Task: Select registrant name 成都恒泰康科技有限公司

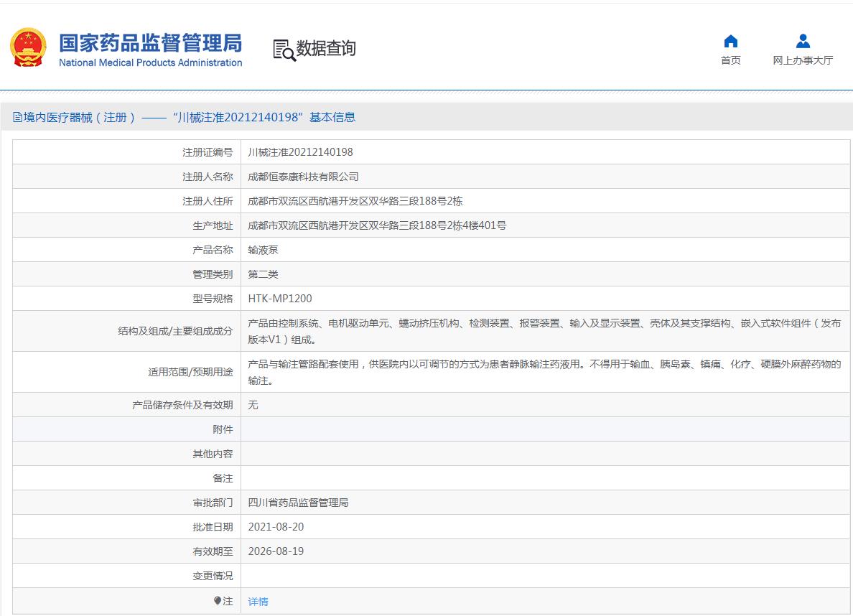Action: click(303, 177)
